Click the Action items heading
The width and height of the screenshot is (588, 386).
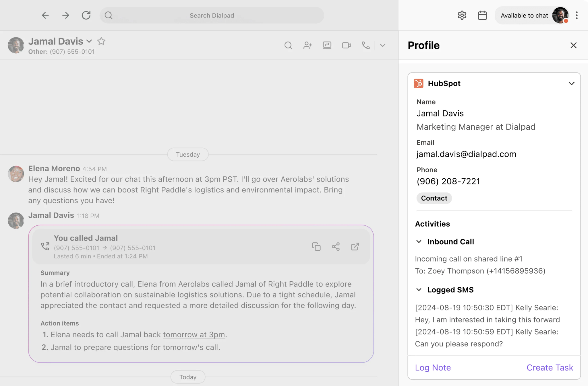click(60, 323)
